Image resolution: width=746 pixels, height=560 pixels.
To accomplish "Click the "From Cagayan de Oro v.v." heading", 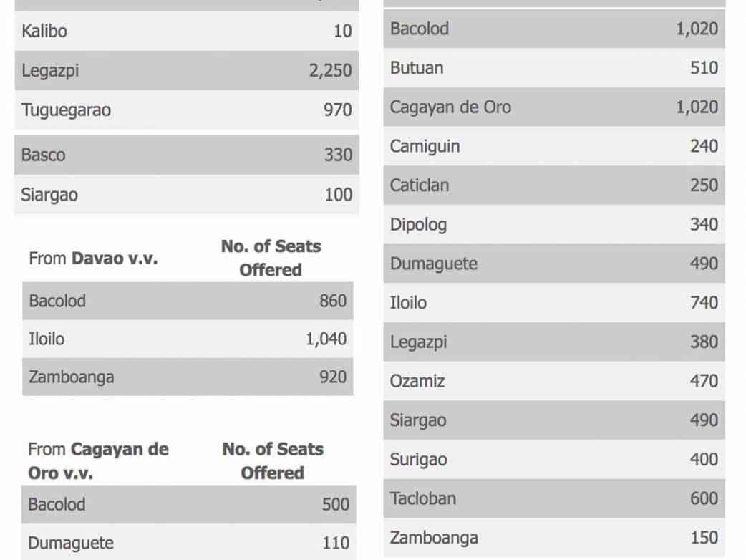I will [x=98, y=461].
